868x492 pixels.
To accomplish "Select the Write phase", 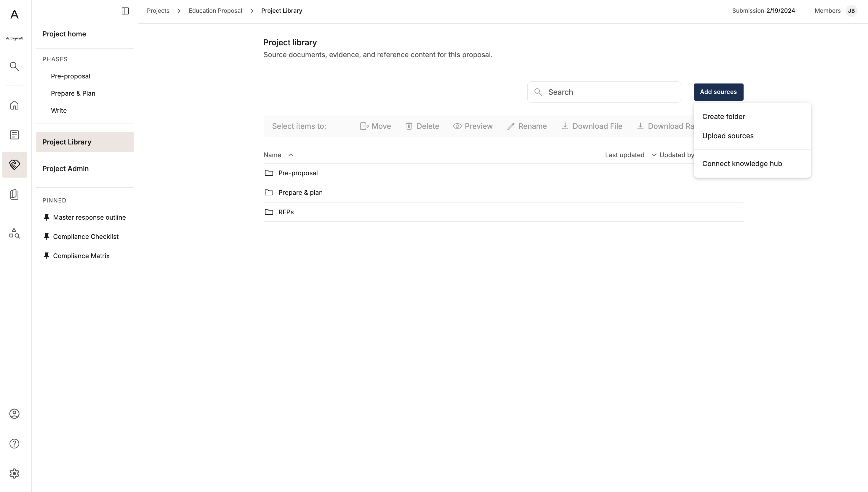I will 59,110.
